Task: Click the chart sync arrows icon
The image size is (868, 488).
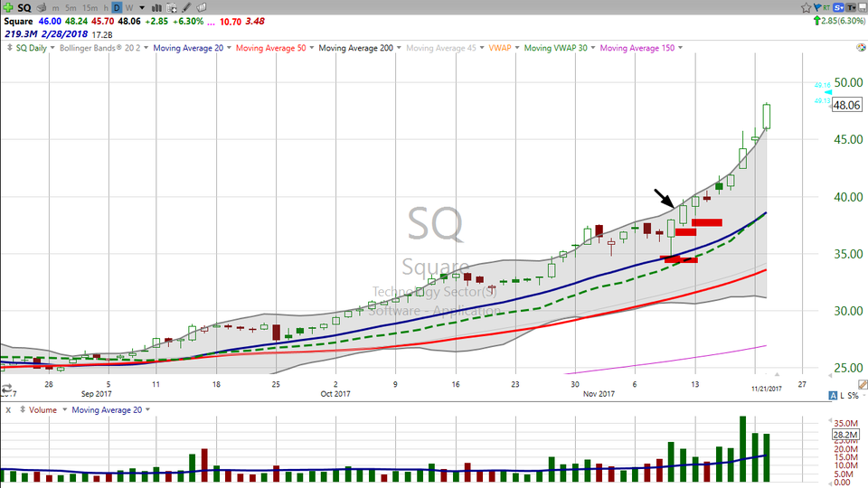Action: tap(6, 388)
